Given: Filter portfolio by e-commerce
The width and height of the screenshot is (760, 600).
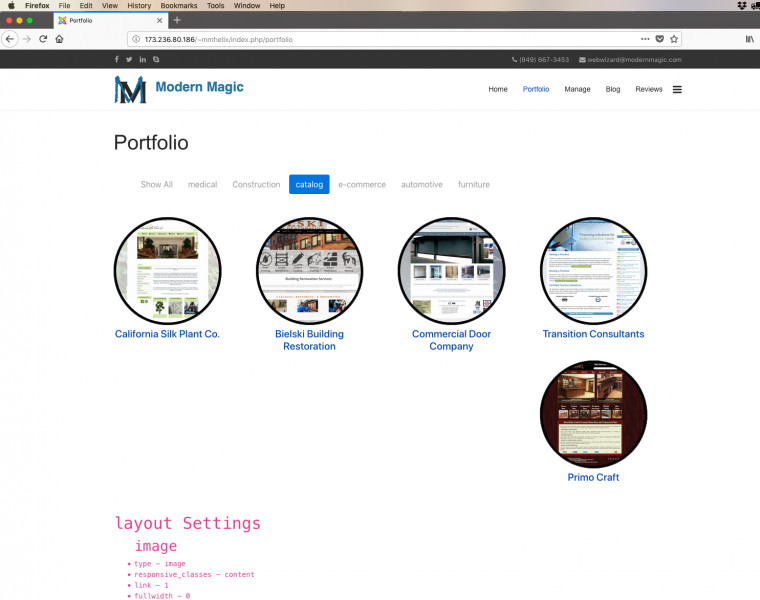Looking at the screenshot, I should click(362, 184).
